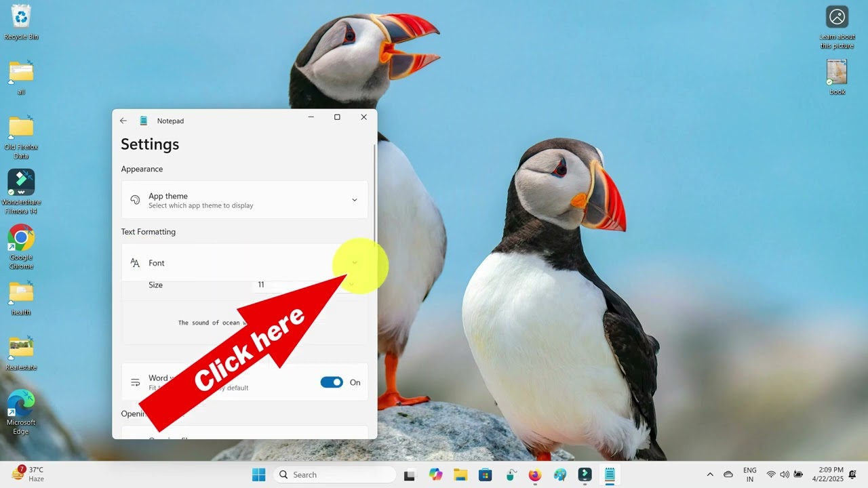Click the 'Learn about this picture' icon

837,27
